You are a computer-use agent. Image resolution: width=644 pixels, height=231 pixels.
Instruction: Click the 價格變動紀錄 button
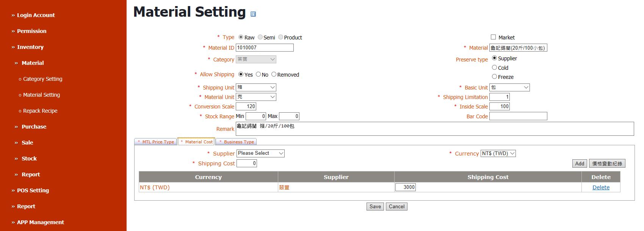pos(607,163)
